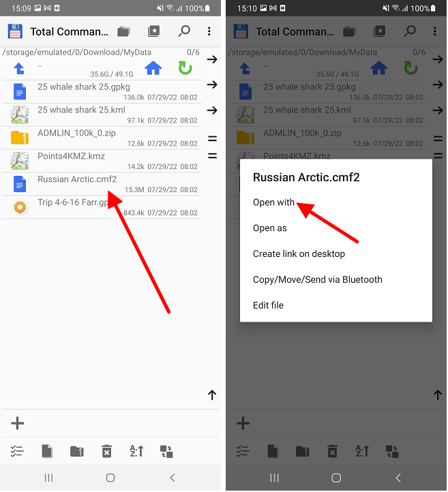The image size is (448, 492).
Task: Tap the search magnifier in the left screen
Action: pyautogui.click(x=184, y=31)
